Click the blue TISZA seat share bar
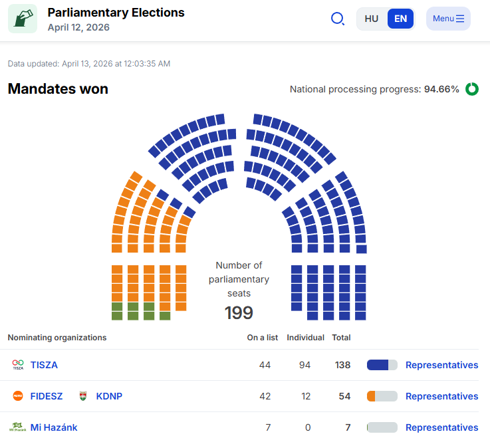Screen dimensions: 490x448 (382, 365)
